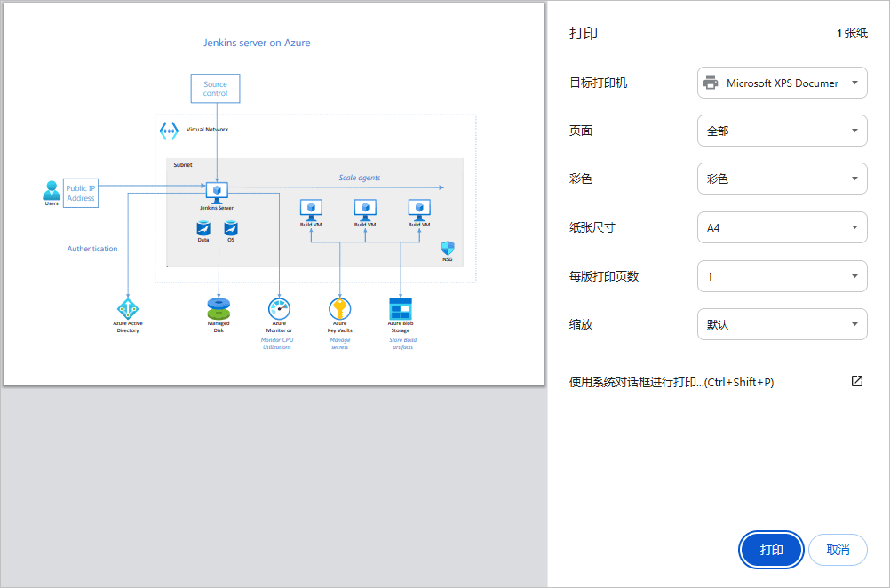Click the Virtual Network icon

(169, 131)
